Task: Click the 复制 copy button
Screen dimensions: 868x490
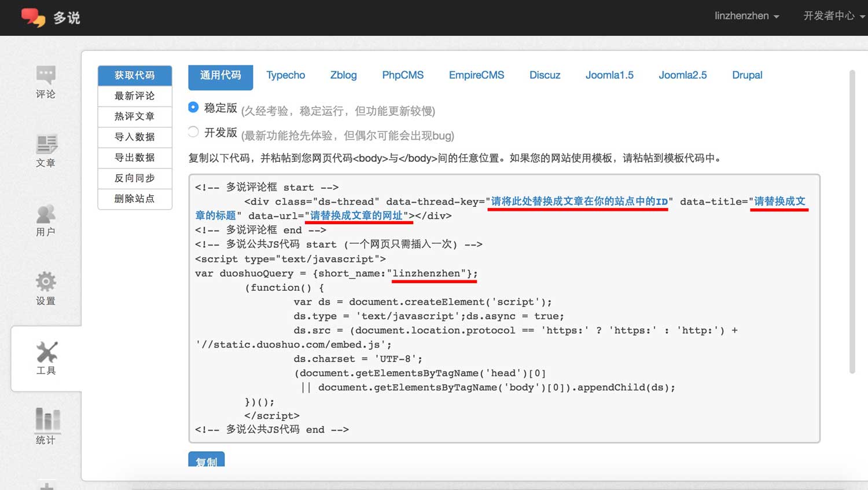Action: pyautogui.click(x=206, y=460)
